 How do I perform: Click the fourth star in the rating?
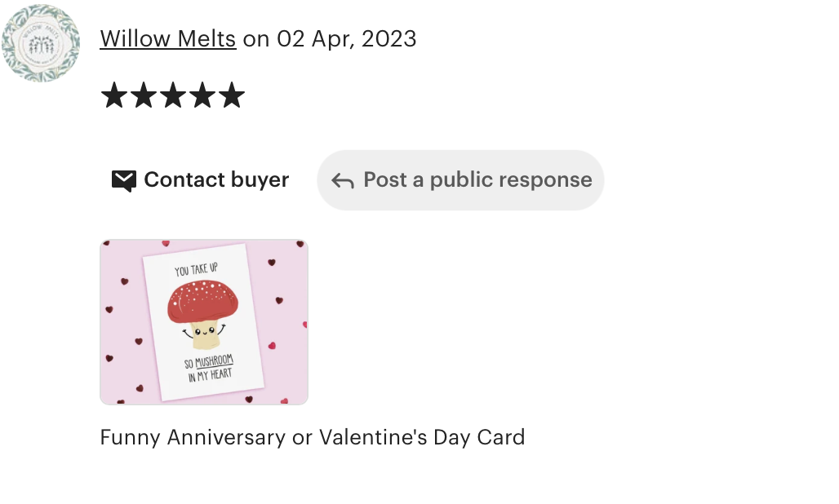[202, 95]
